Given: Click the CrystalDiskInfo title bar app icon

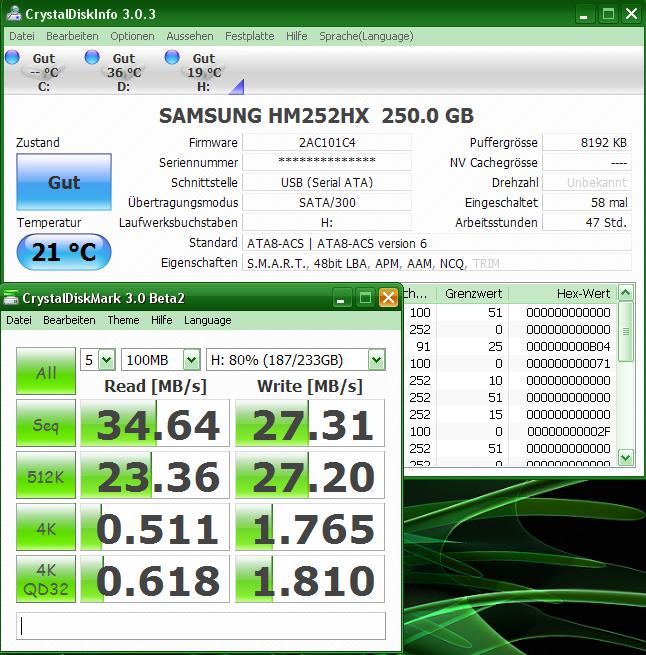Looking at the screenshot, I should click(x=13, y=14).
